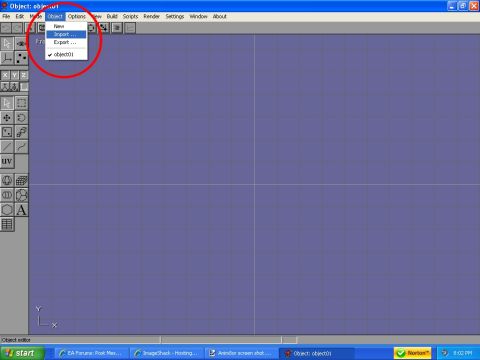This screenshot has height=360, width=480.
Task: Select the Point edit mode icon
Action: click(21, 58)
